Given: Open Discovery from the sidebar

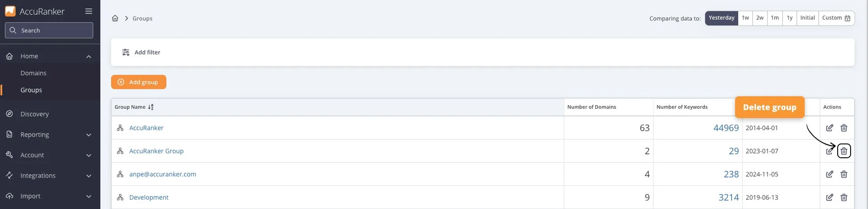Looking at the screenshot, I should 34,114.
